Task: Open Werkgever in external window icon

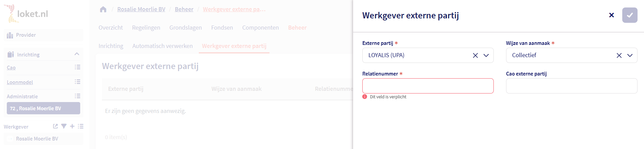Action: tap(55, 126)
